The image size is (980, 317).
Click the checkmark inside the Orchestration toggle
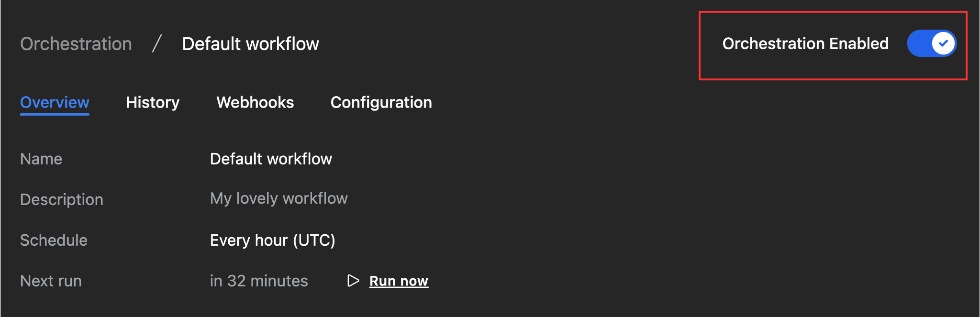tap(943, 43)
